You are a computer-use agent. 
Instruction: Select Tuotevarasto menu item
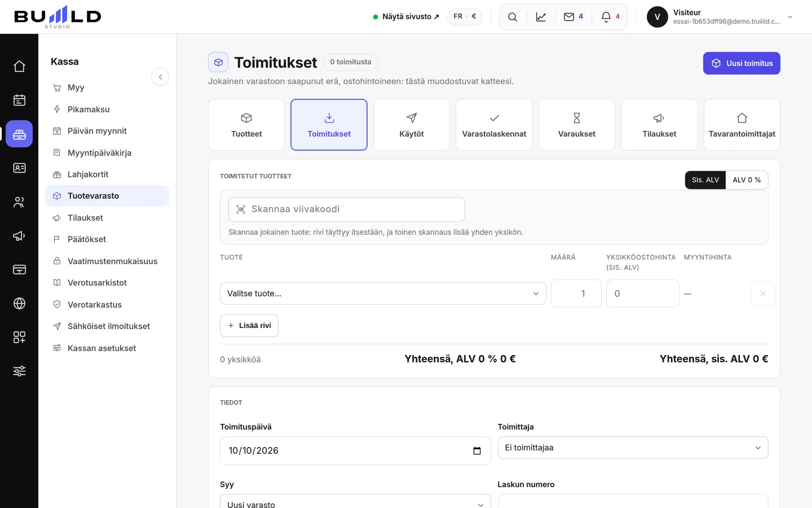pos(107,196)
